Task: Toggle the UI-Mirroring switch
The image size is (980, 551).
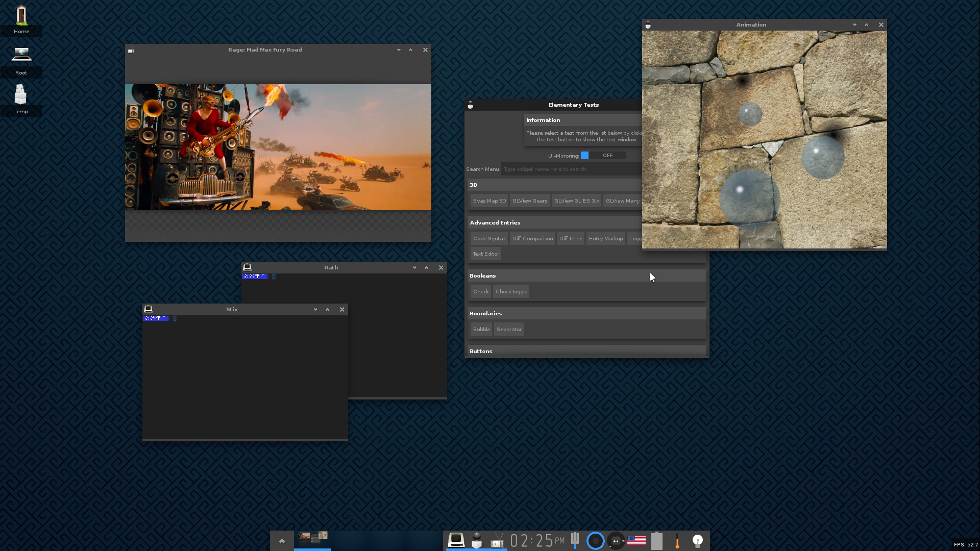Action: pyautogui.click(x=603, y=156)
